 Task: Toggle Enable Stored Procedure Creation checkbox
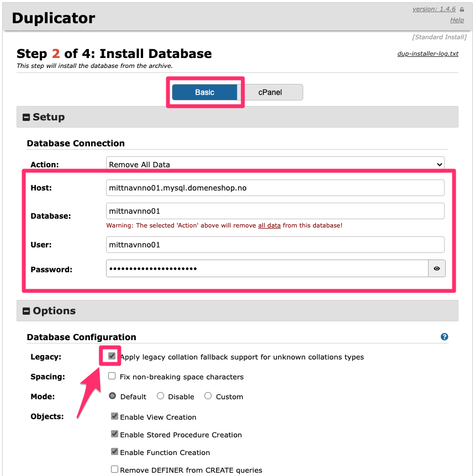click(114, 434)
